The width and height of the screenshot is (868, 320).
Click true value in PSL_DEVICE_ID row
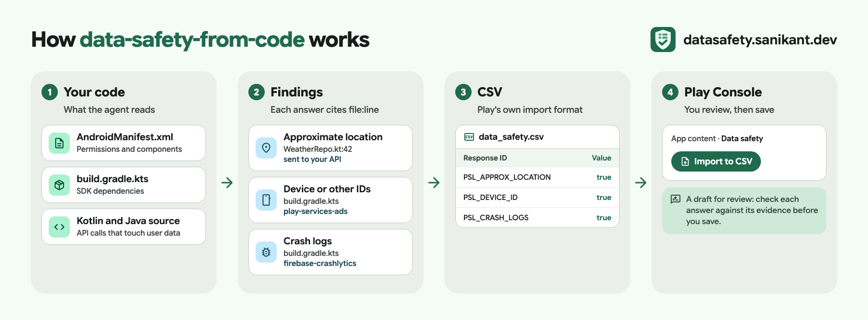pos(604,198)
